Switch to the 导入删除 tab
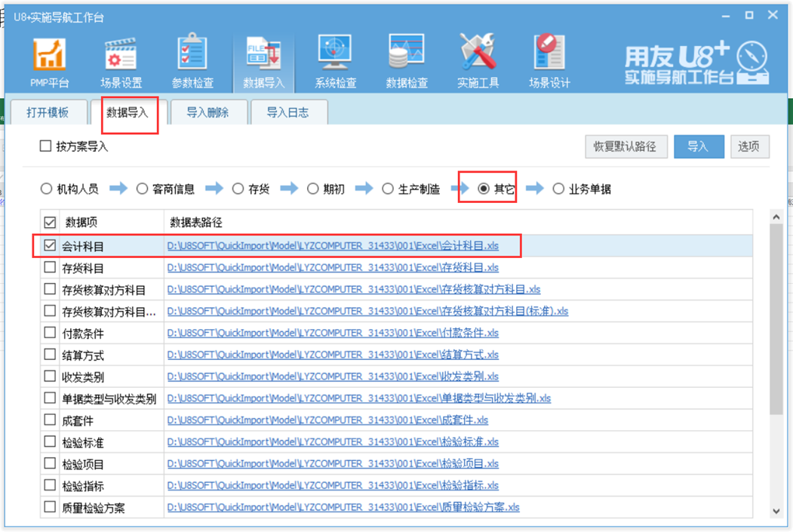793x532 pixels. coord(207,112)
